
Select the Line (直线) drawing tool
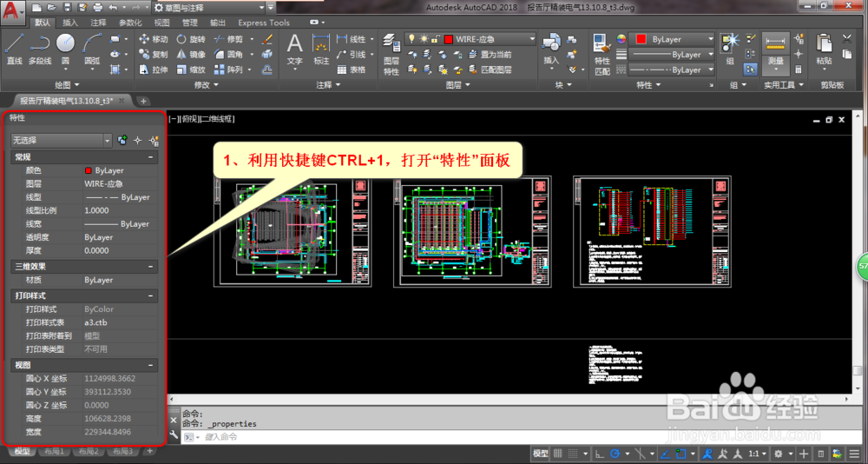15,49
